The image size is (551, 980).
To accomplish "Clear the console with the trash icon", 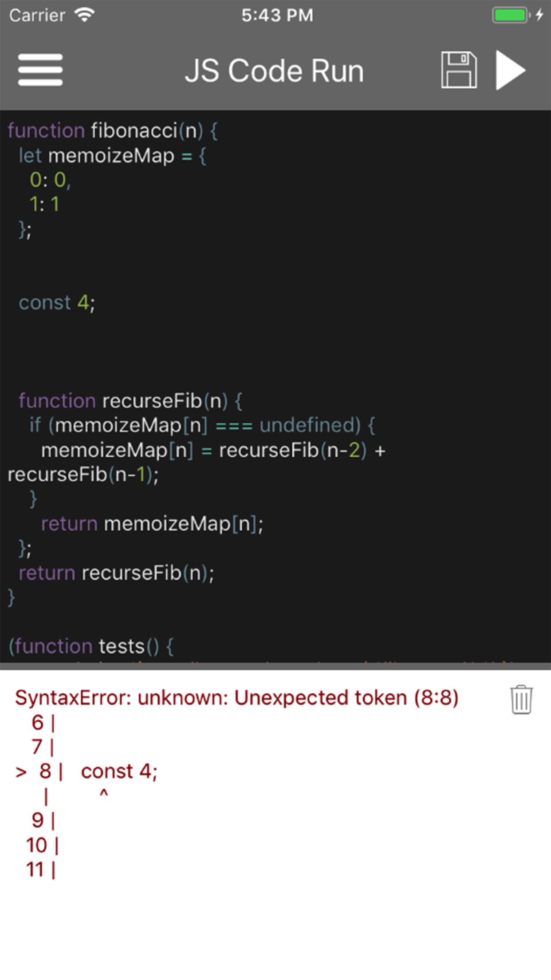I will click(521, 699).
